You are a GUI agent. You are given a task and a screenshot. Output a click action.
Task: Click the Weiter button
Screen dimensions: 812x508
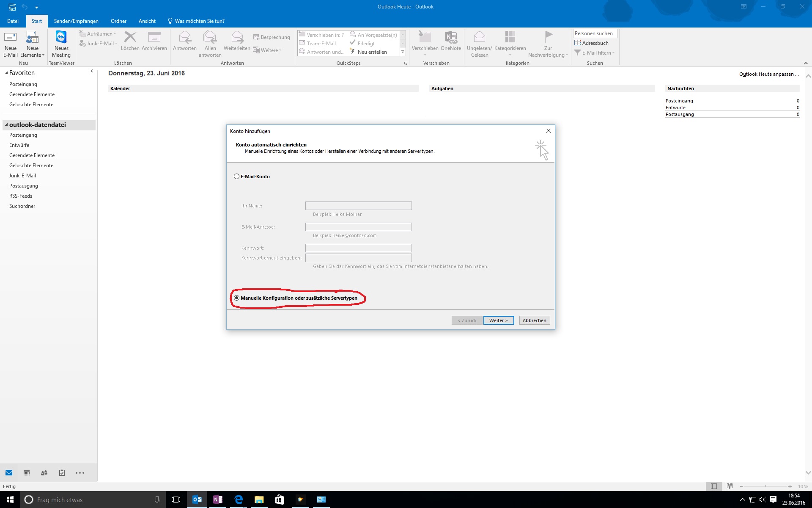pyautogui.click(x=498, y=320)
